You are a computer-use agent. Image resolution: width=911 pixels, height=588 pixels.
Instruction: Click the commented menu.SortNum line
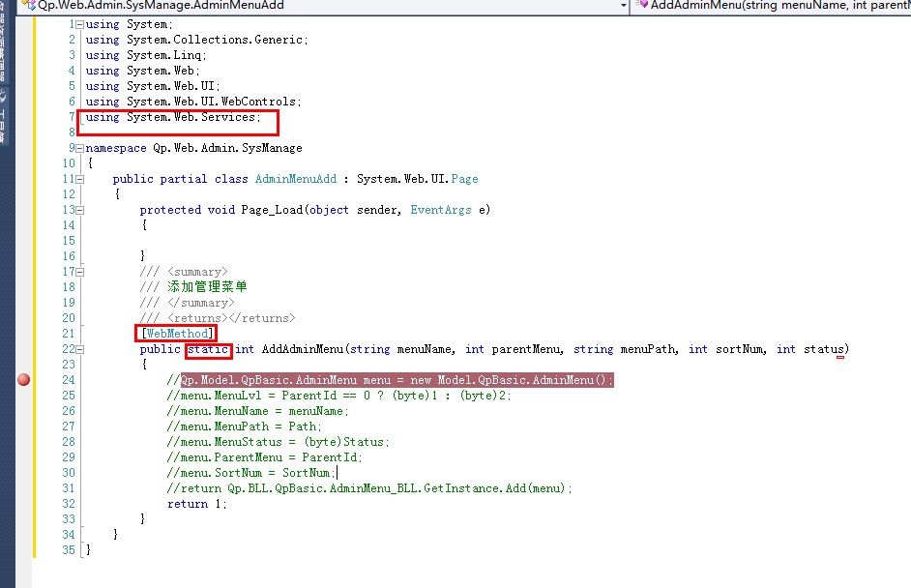(251, 473)
